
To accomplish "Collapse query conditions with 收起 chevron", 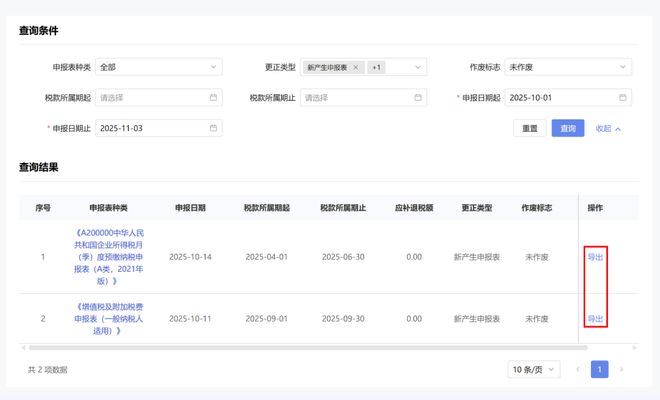I will [x=608, y=128].
